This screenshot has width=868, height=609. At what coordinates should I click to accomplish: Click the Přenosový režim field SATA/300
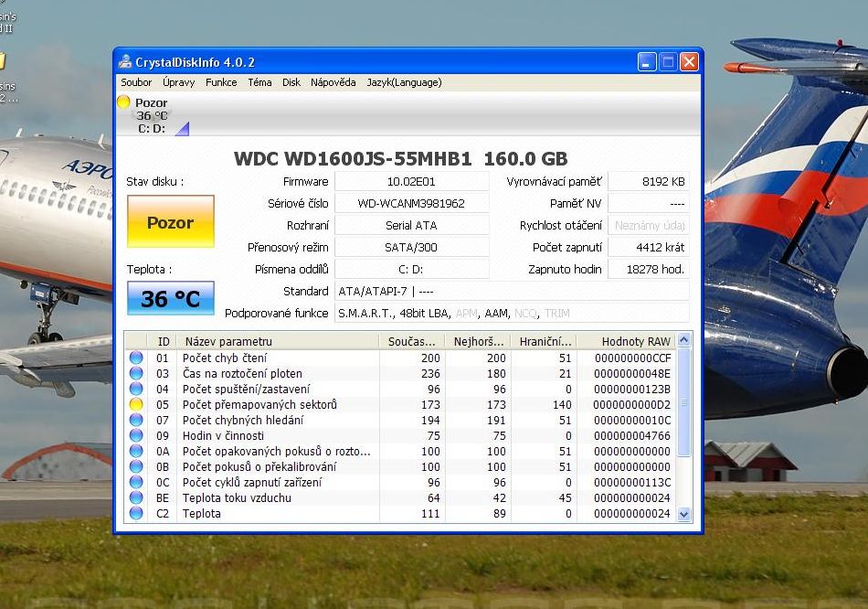coord(411,247)
